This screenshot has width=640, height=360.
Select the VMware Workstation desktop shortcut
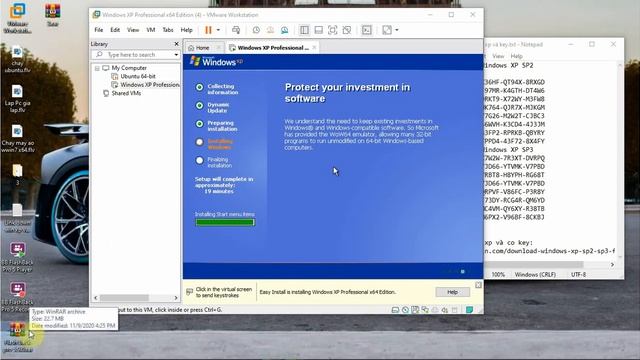coord(17,18)
